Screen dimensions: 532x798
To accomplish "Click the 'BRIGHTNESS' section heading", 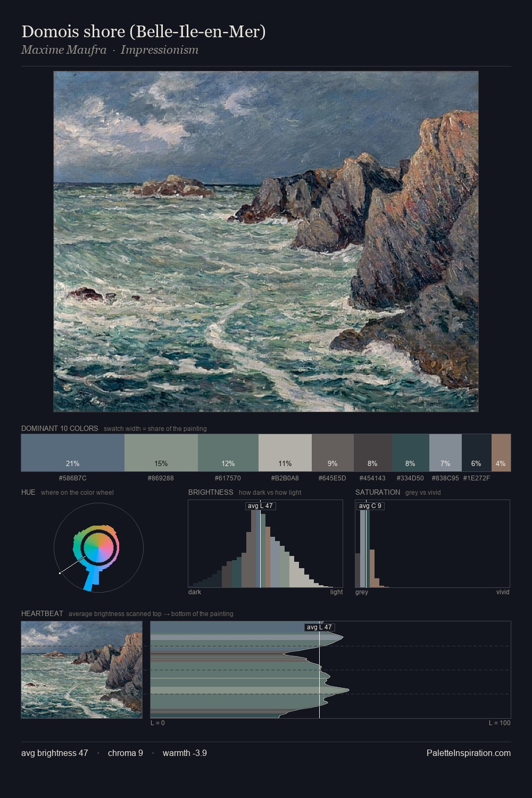I will pyautogui.click(x=211, y=492).
